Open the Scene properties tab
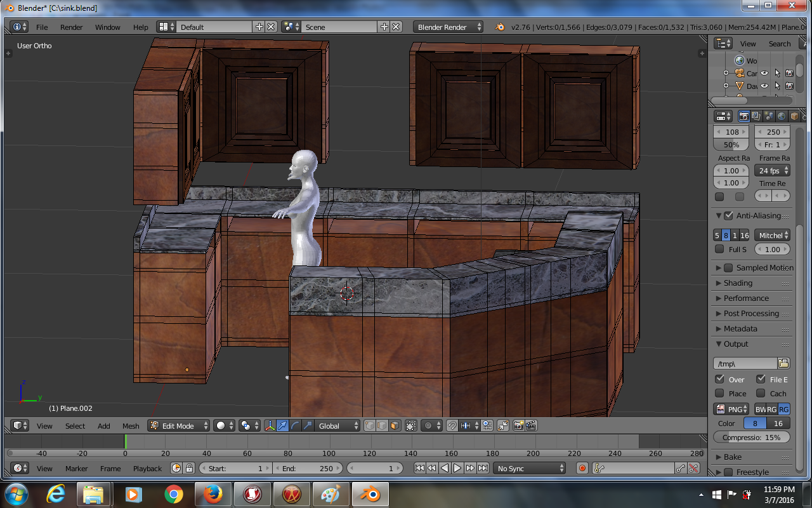This screenshot has width=812, height=508. coord(769,116)
